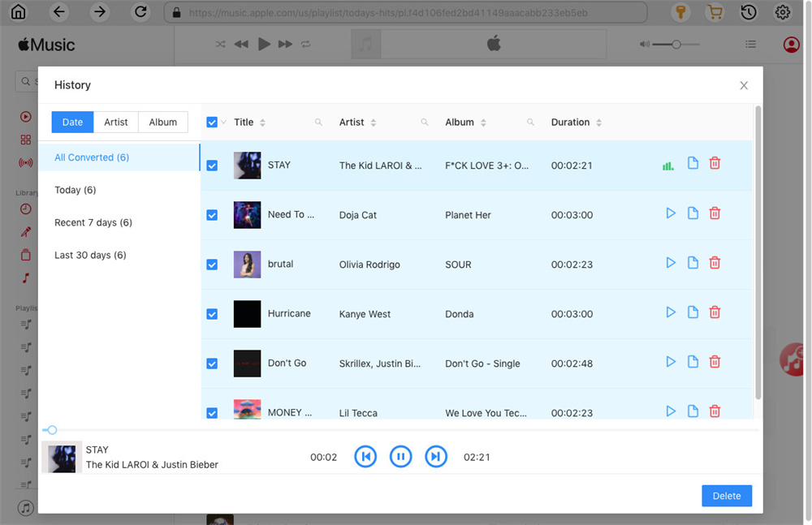Switch to the Date tab
Image resolution: width=812 pixels, height=525 pixels.
[72, 123]
